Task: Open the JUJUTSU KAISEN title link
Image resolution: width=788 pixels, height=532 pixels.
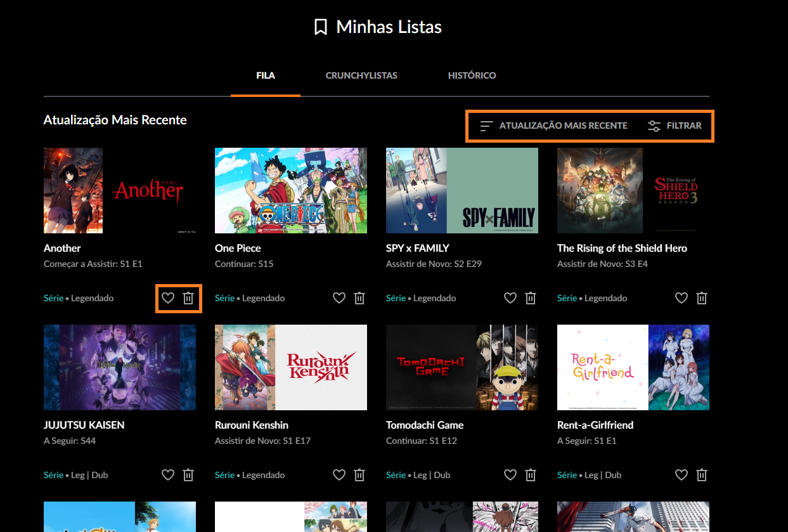Action: [x=84, y=425]
